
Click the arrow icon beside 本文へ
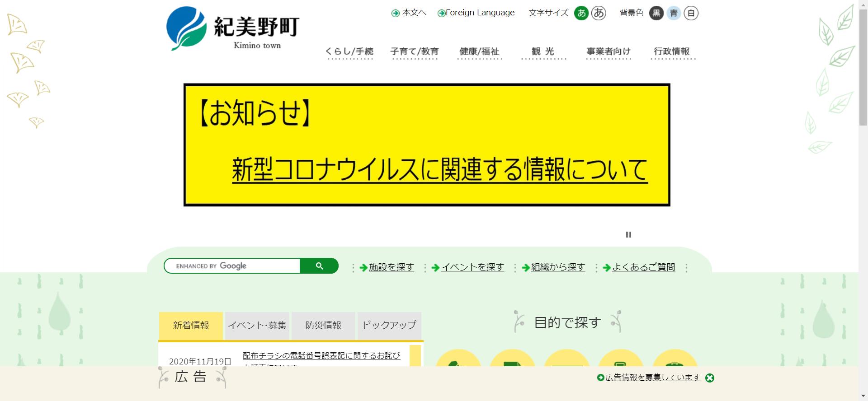[x=396, y=14]
